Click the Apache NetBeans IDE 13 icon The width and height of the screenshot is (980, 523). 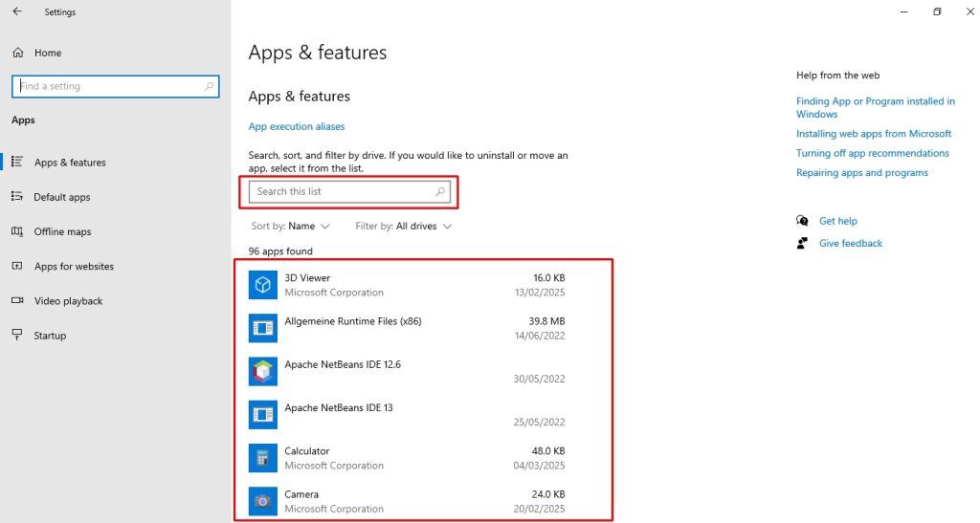(x=263, y=414)
